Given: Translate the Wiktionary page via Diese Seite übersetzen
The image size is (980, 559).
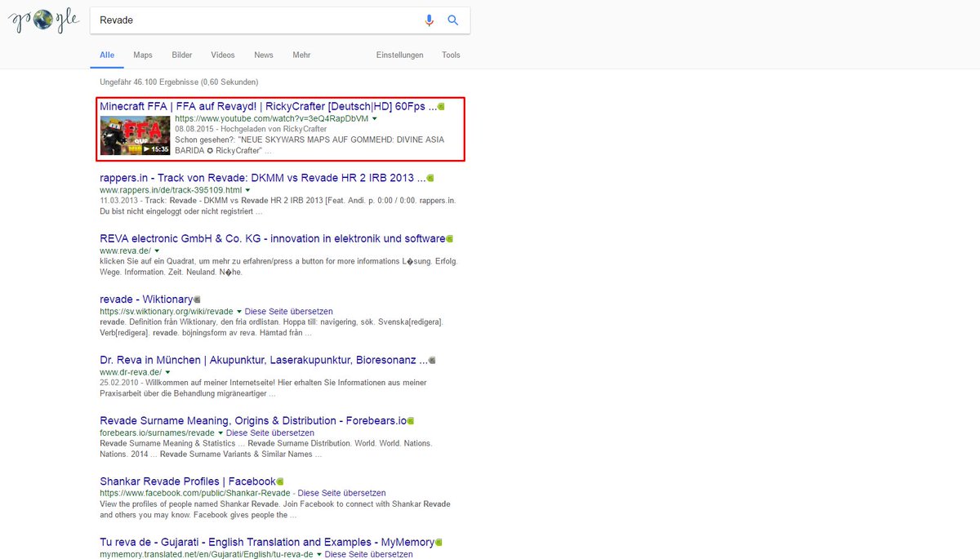Looking at the screenshot, I should [x=289, y=312].
